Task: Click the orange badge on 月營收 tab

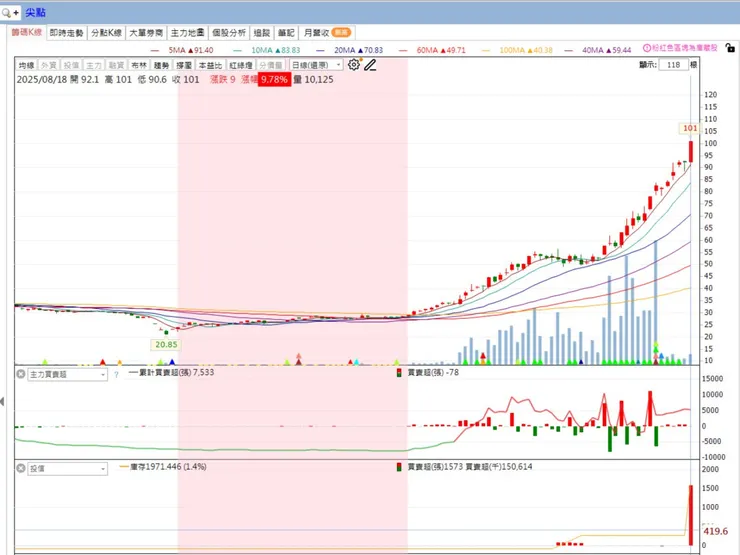Action: 341,33
